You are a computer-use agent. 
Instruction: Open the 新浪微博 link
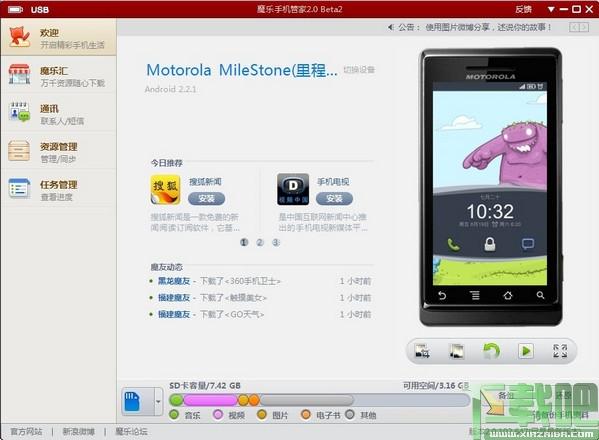click(x=78, y=432)
